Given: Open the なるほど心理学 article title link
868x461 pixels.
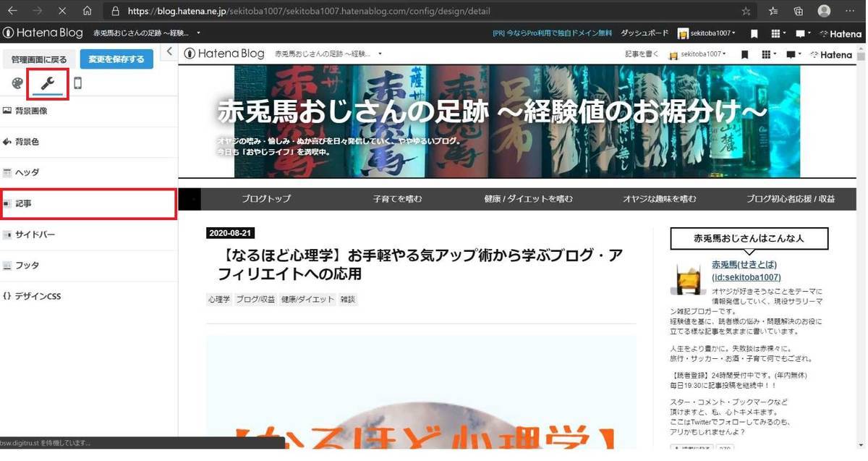Looking at the screenshot, I should tap(419, 265).
